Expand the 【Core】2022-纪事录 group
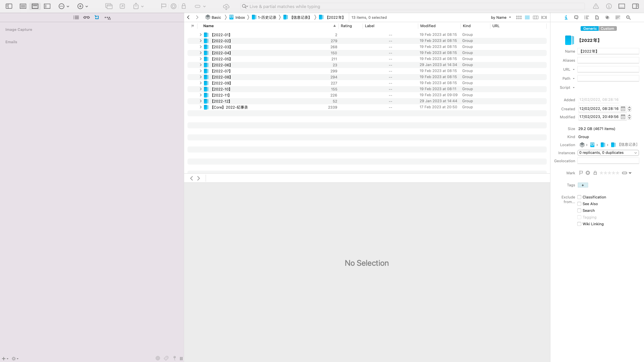 201,107
